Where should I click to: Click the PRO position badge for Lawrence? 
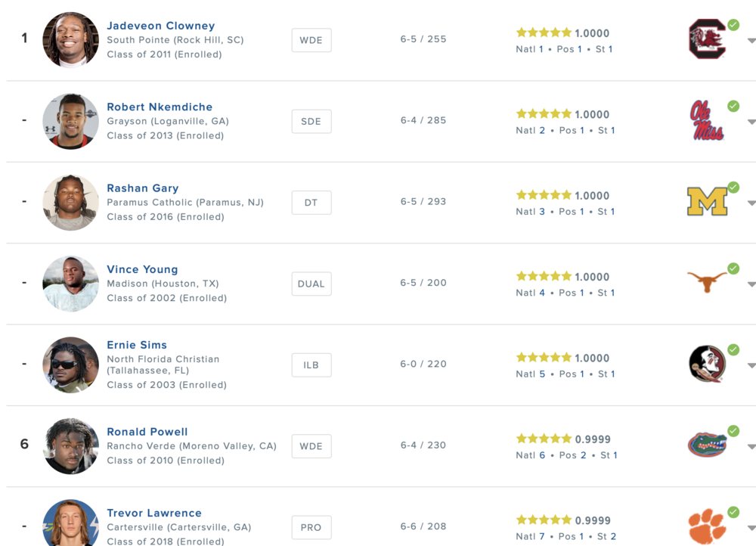pos(311,527)
